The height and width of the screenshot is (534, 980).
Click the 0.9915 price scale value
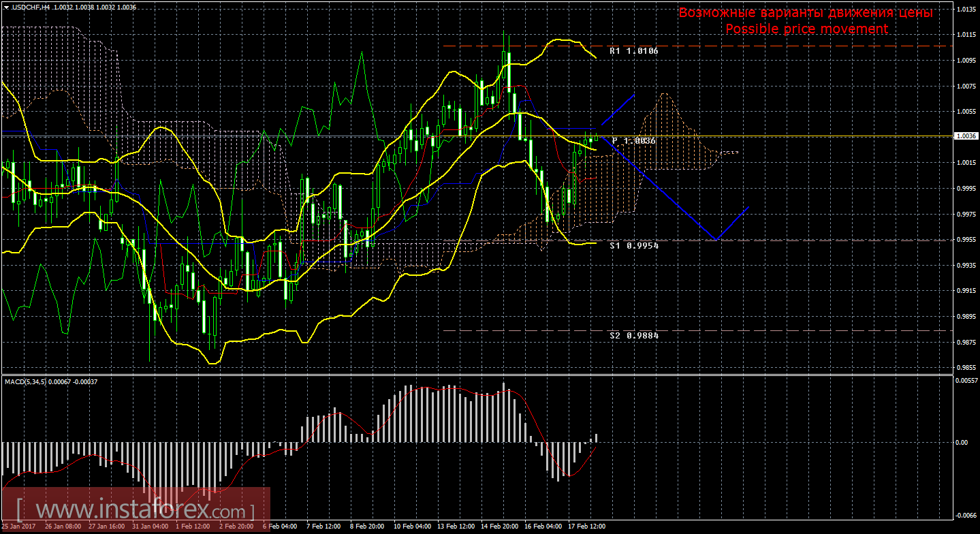pos(966,291)
